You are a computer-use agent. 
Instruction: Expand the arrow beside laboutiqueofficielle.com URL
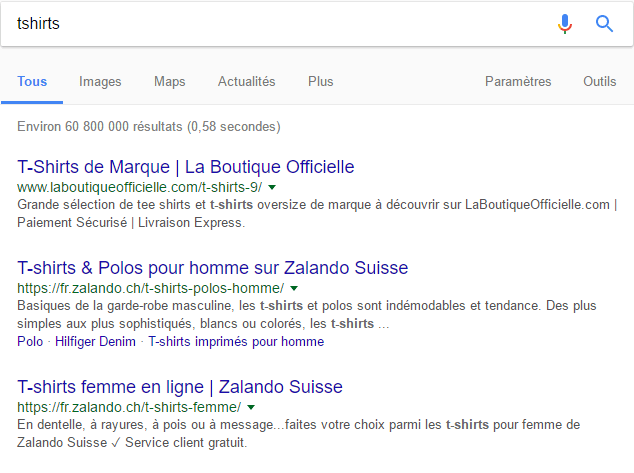(272, 187)
